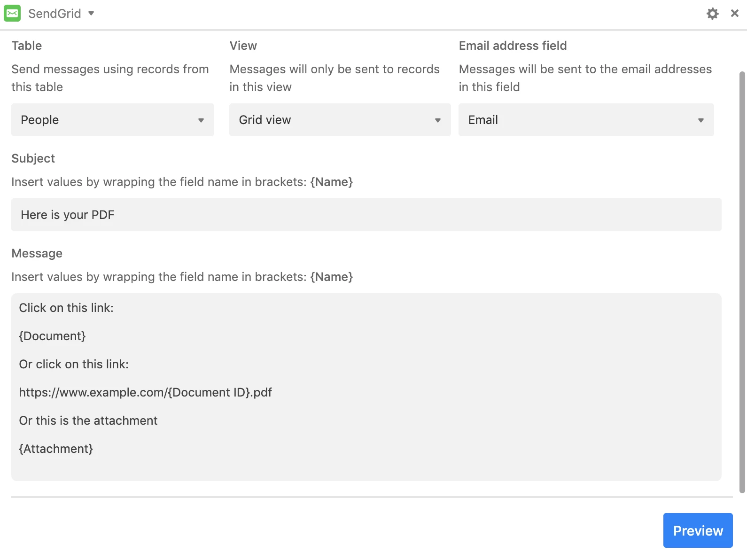Click the Preview button
Image resolution: width=747 pixels, height=560 pixels.
tap(698, 530)
